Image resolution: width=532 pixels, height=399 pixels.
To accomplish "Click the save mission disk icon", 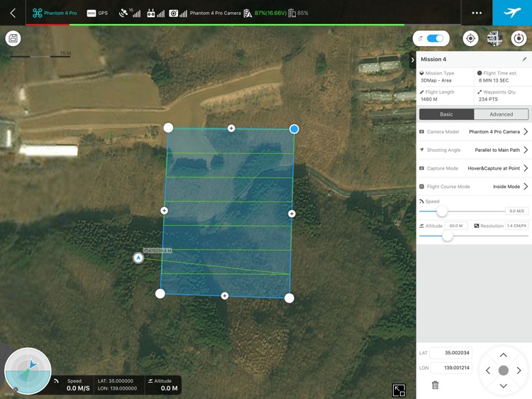I will (x=13, y=38).
